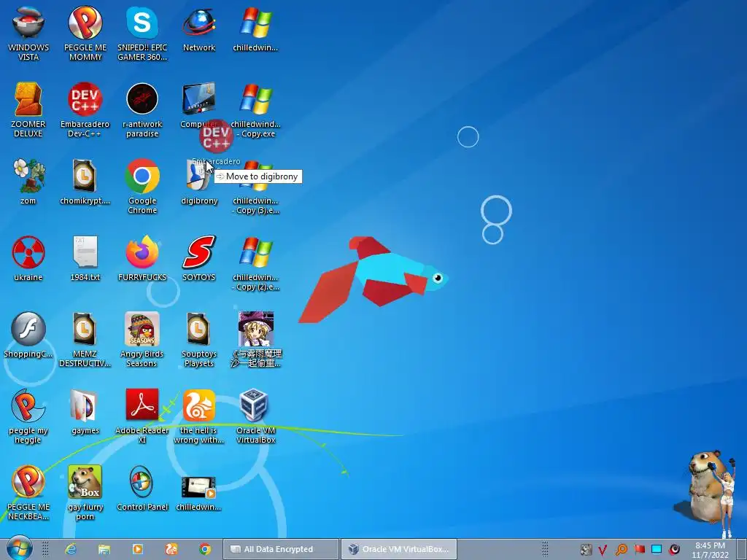The width and height of the screenshot is (747, 560).
Task: Switch to Oracle VM VirtualBox taskbar window
Action: [399, 549]
